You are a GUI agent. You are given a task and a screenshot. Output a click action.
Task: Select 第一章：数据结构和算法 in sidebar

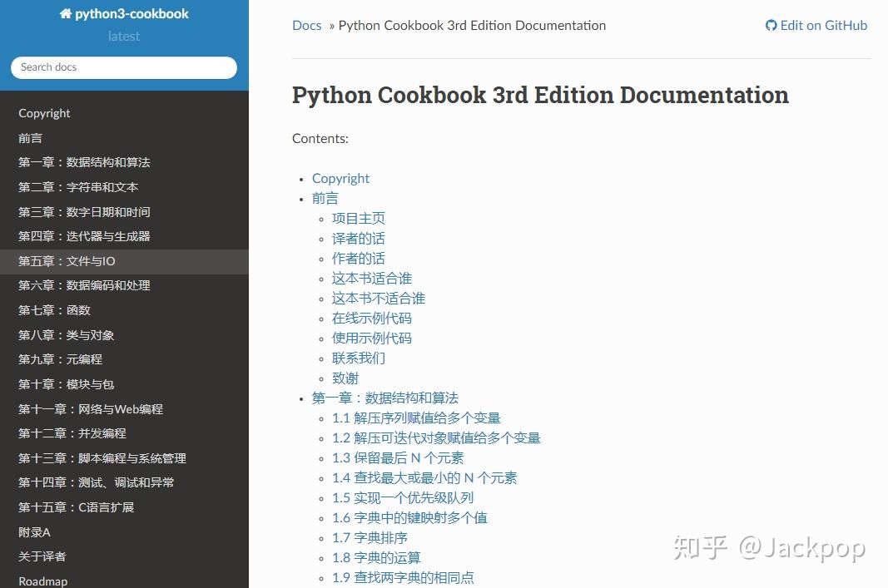[x=86, y=162]
